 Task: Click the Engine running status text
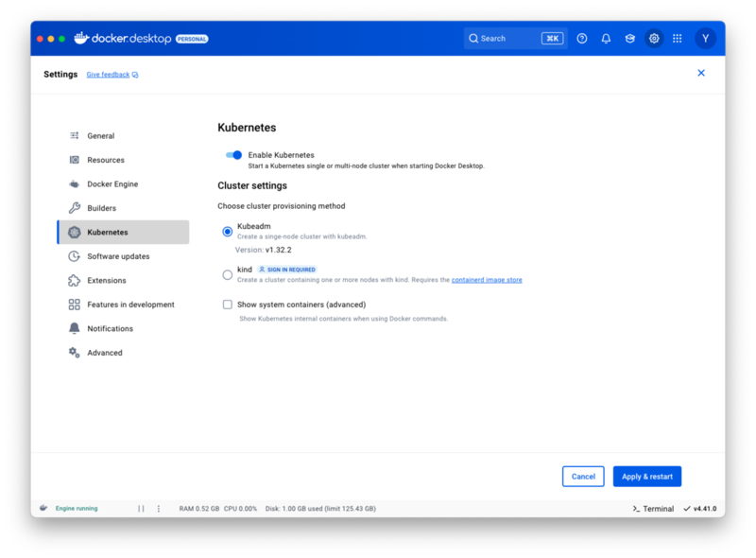tap(77, 508)
